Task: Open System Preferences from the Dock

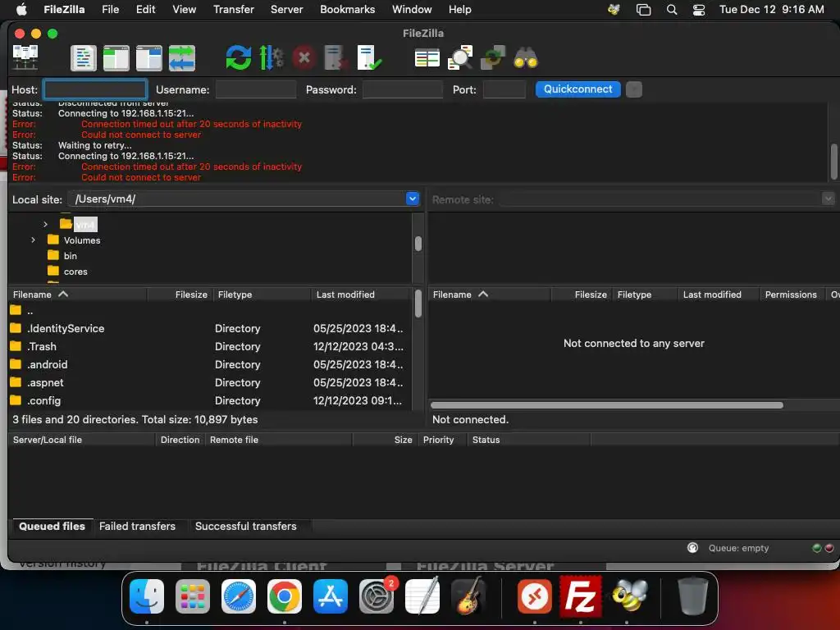Action: (x=377, y=596)
